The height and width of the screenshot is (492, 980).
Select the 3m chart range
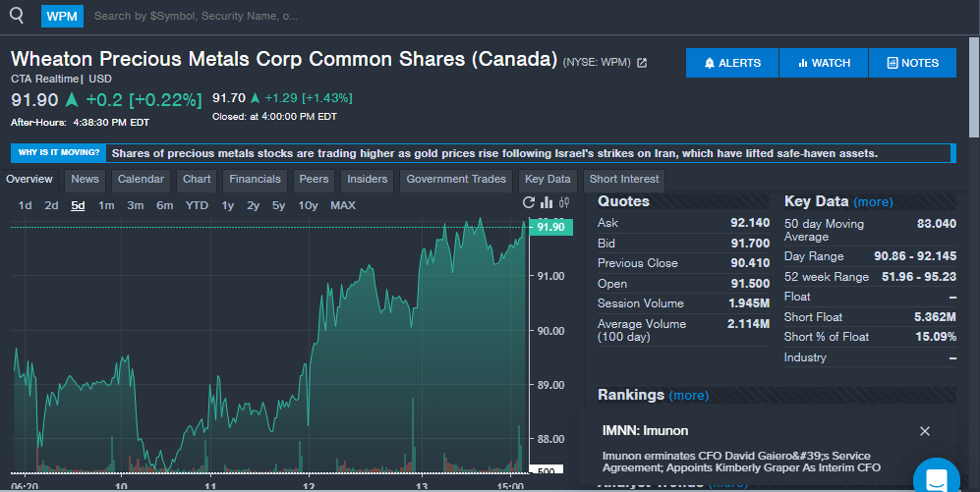pyautogui.click(x=136, y=205)
